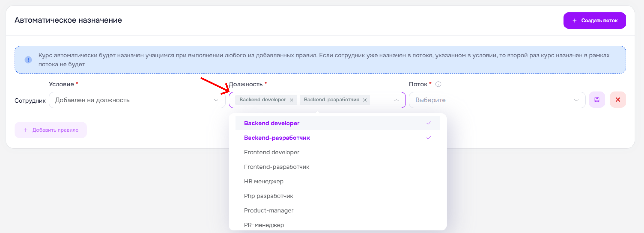
Task: Click the Создать поток button
Action: tap(594, 21)
